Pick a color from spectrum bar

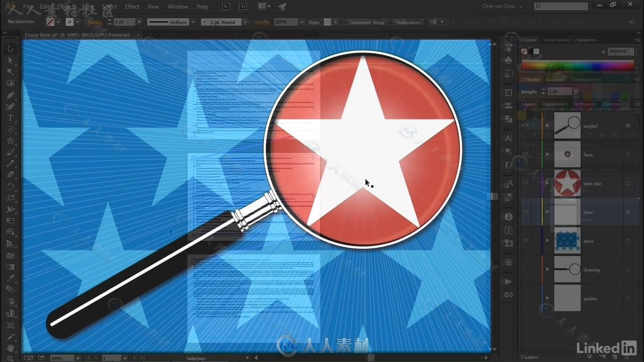click(x=578, y=66)
